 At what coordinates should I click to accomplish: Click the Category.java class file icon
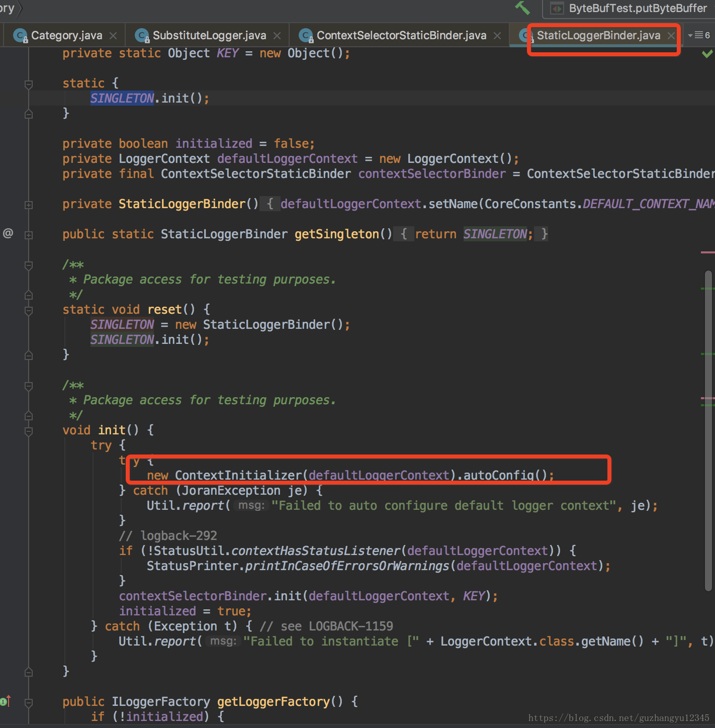coord(20,35)
